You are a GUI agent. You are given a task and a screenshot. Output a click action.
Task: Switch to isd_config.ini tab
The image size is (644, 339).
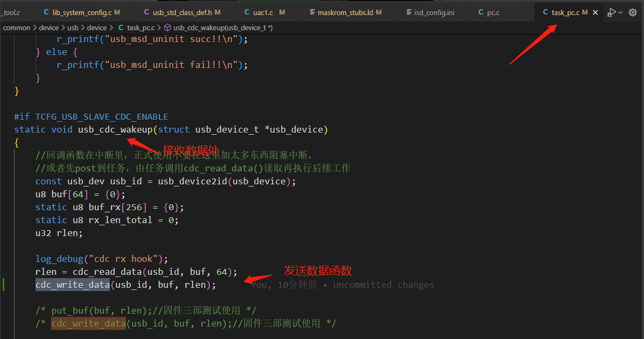pyautogui.click(x=430, y=13)
